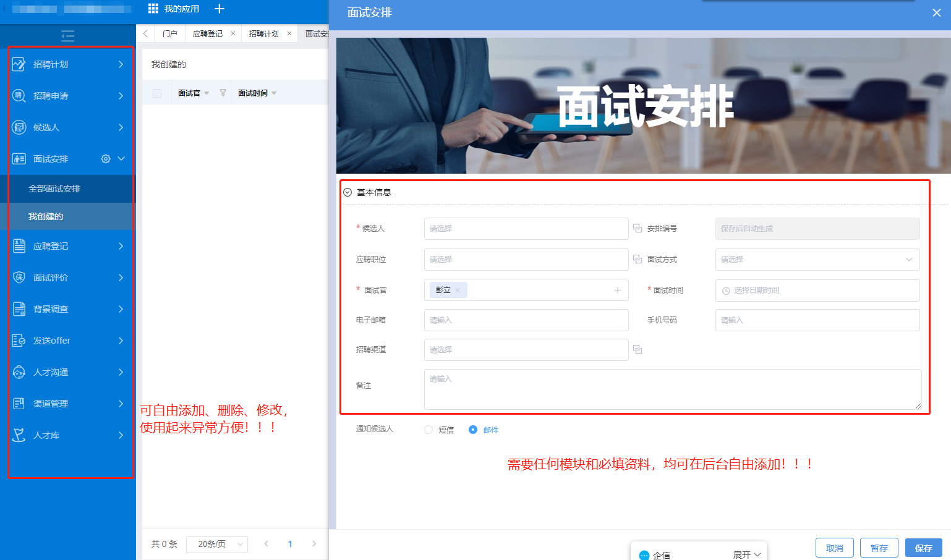Viewport: 951px width, 560px height.
Task: Open lookup icon next to 候选人 field
Action: point(638,229)
